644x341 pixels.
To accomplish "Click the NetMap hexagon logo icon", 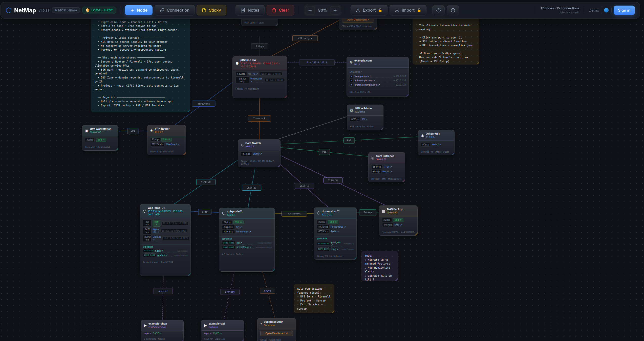I will coord(9,10).
